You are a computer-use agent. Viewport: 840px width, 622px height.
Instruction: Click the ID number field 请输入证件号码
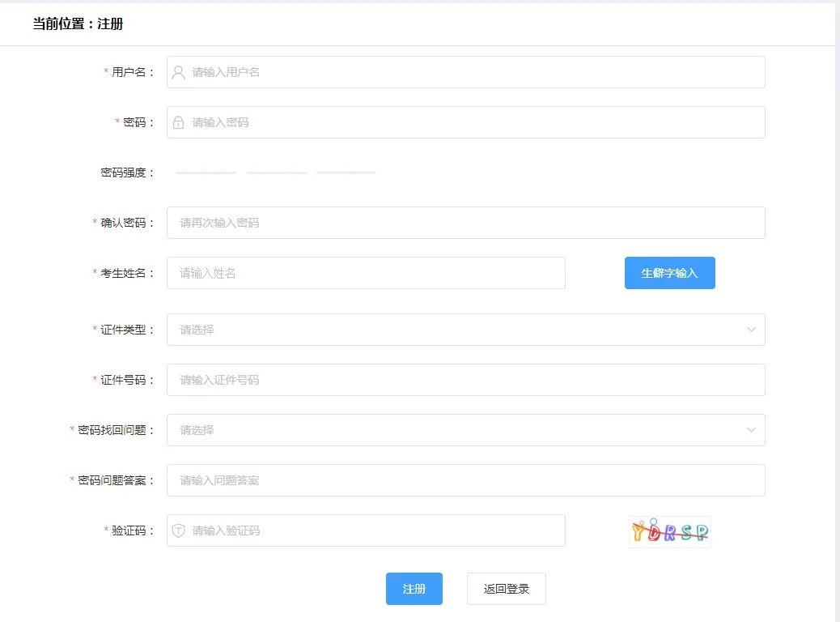465,380
